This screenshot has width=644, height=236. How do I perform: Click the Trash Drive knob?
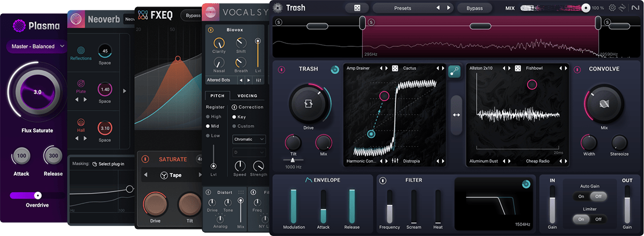coord(309,104)
